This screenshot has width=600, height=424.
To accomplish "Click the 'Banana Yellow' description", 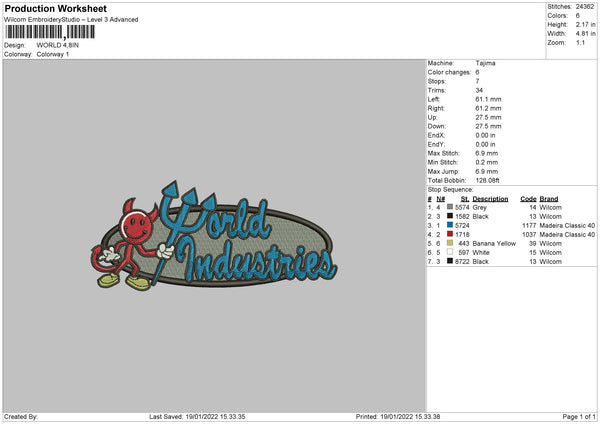I will pos(494,244).
